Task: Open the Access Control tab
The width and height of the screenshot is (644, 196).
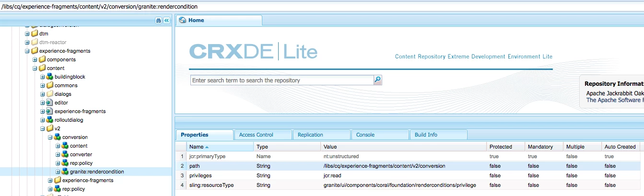Action: click(263, 135)
